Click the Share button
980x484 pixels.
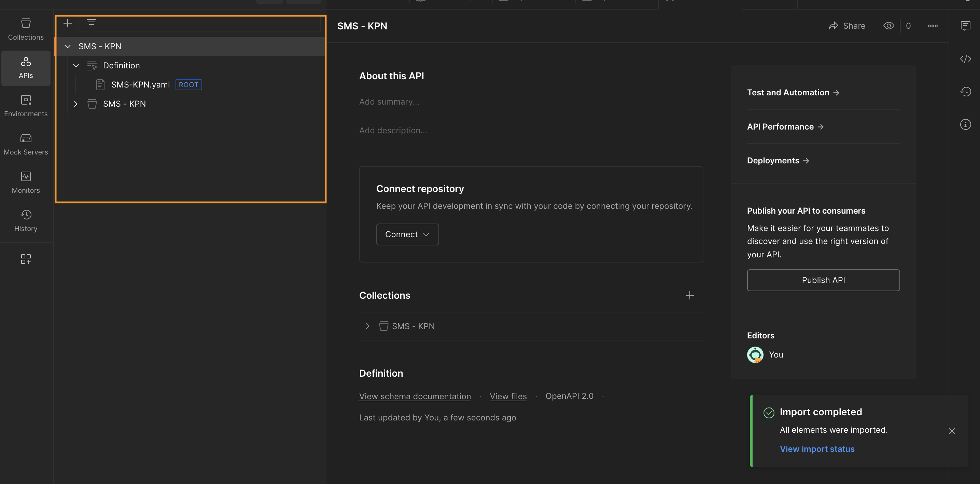pos(847,26)
